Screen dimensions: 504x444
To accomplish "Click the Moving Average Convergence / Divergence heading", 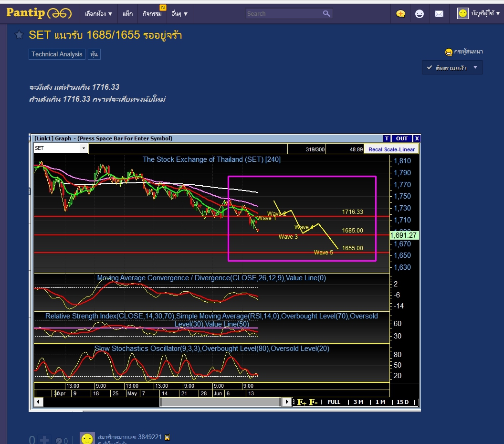I will coord(211,278).
